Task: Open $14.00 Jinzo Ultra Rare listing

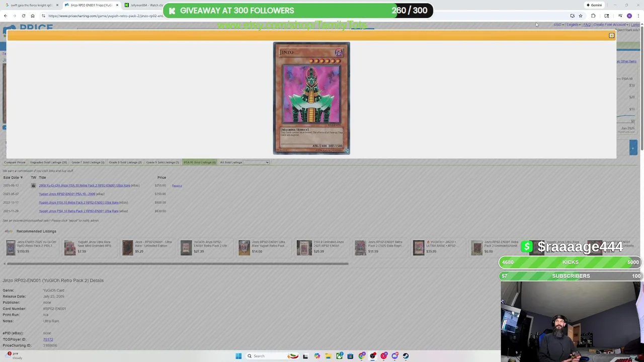Action: pos(264,247)
